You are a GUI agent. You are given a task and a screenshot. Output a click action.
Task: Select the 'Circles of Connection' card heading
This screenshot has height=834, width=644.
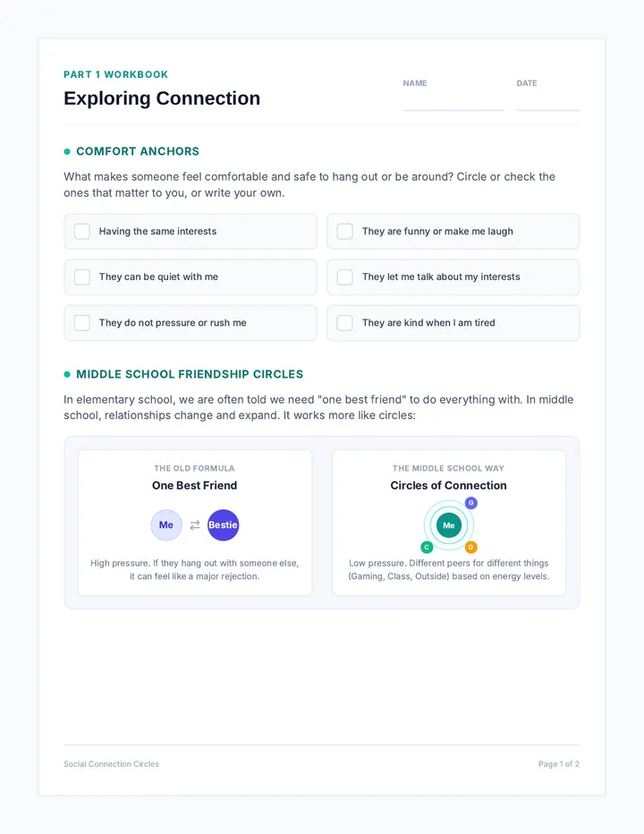tap(448, 486)
